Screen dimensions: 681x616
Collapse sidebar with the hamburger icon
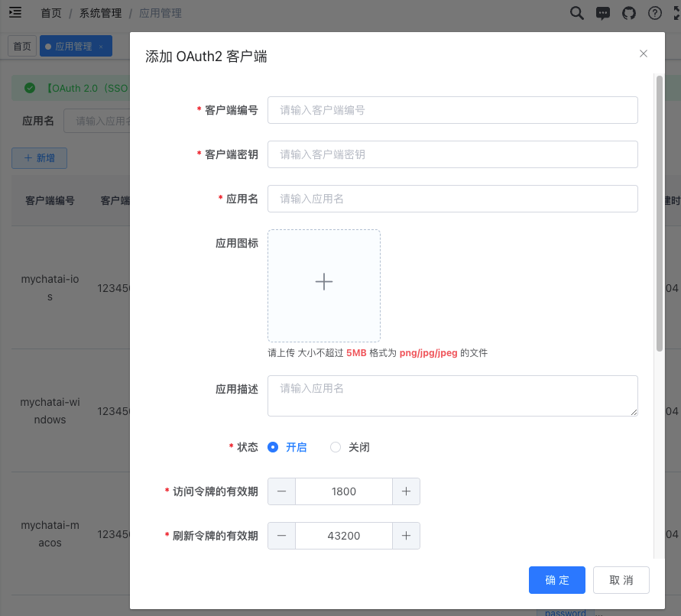[x=15, y=12]
